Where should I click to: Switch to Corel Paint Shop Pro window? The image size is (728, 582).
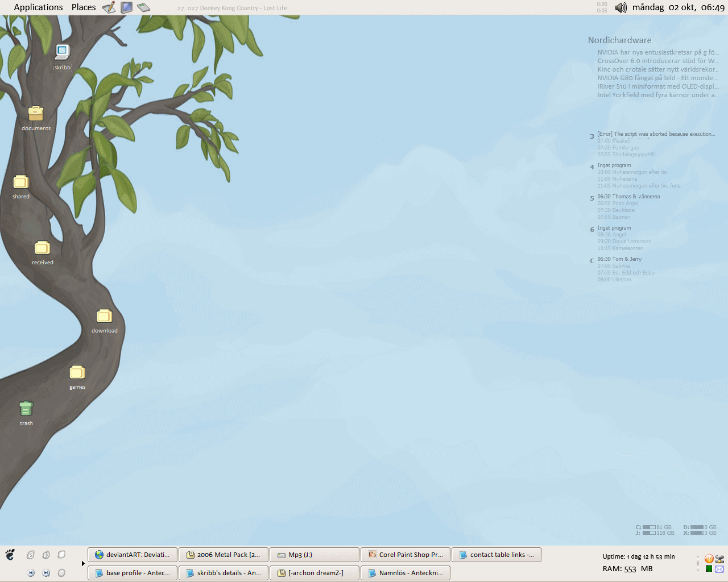pos(406,555)
